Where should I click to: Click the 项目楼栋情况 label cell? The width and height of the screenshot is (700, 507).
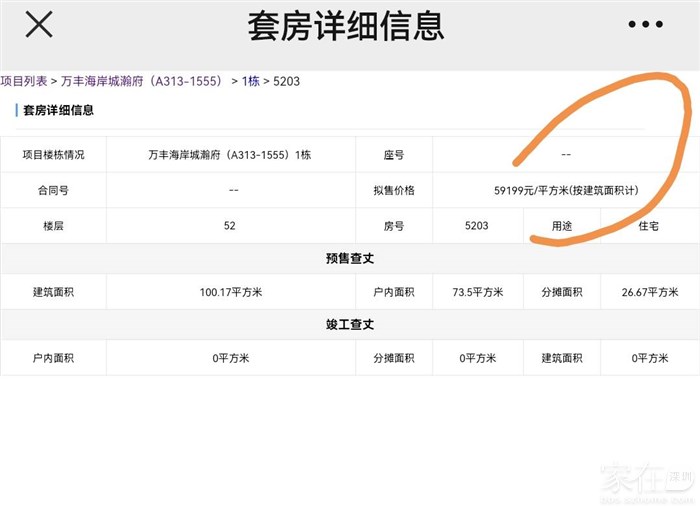pyautogui.click(x=53, y=155)
